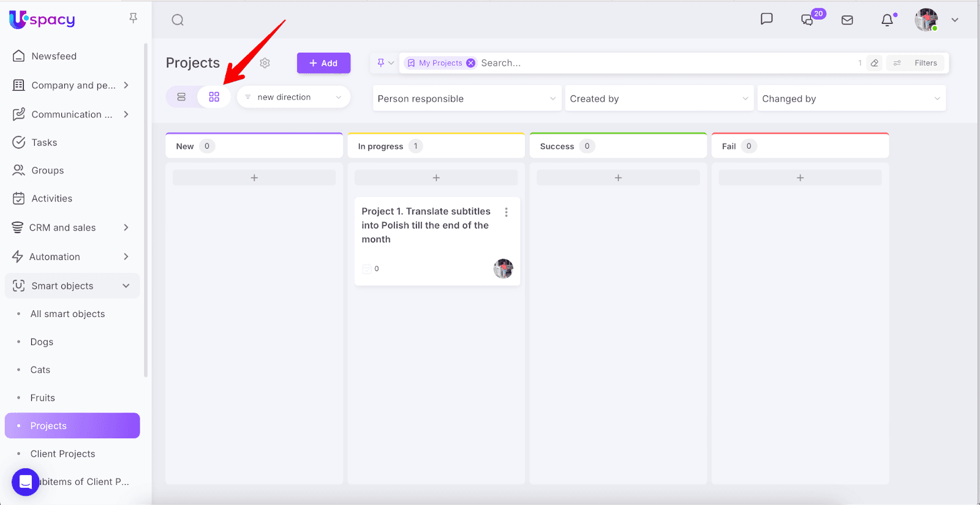
Task: Click the filter eraser clear icon
Action: click(875, 63)
